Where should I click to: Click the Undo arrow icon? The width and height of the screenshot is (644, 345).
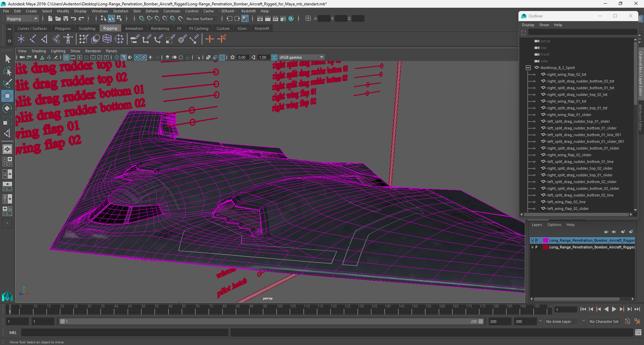pos(73,19)
